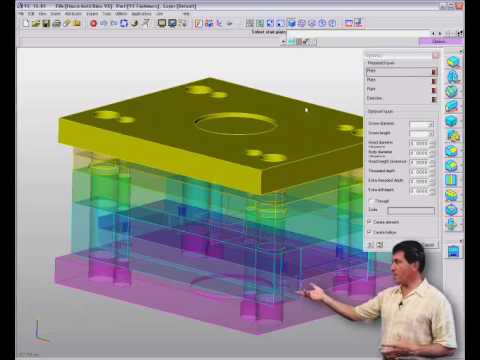Toggle the Through checkbox
Image resolution: width=480 pixels, height=360 pixels.
[x=371, y=201]
